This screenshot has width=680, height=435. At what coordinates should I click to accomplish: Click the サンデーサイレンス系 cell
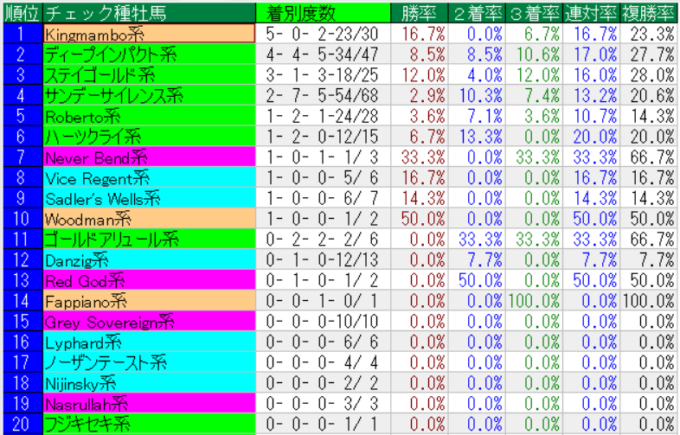148,95
